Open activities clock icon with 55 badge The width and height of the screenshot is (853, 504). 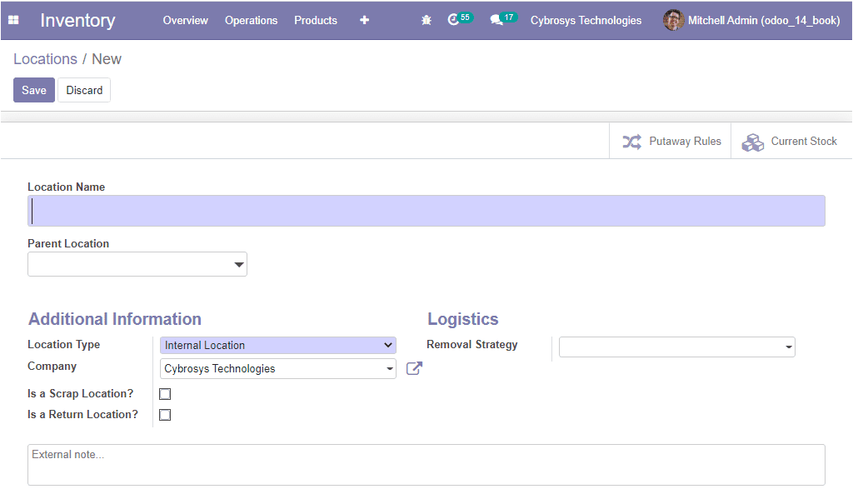pyautogui.click(x=454, y=20)
